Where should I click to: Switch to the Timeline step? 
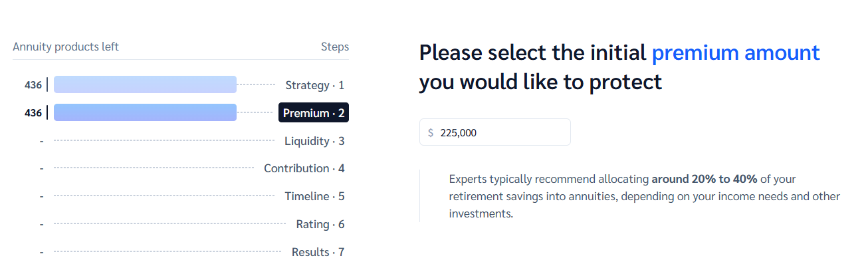click(314, 196)
